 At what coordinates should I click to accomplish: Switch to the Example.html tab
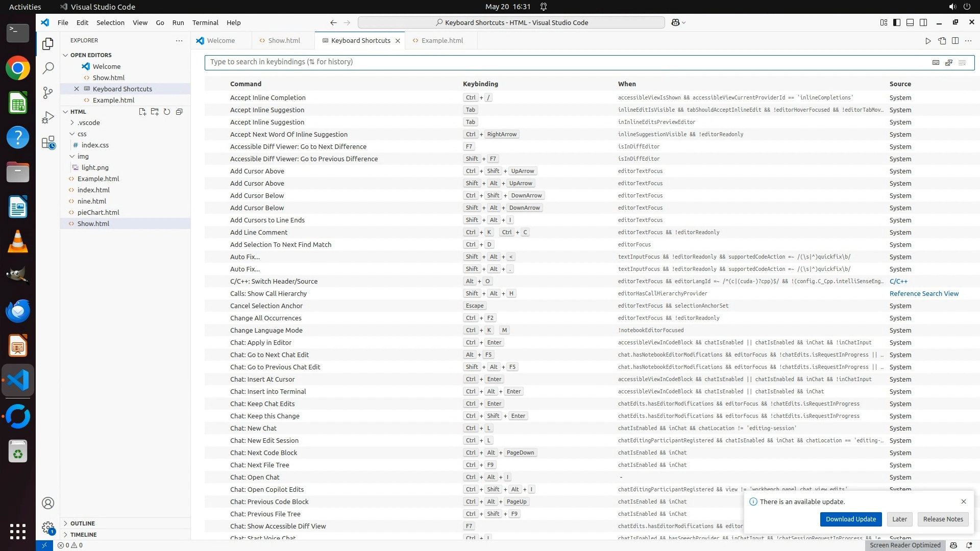point(442,41)
